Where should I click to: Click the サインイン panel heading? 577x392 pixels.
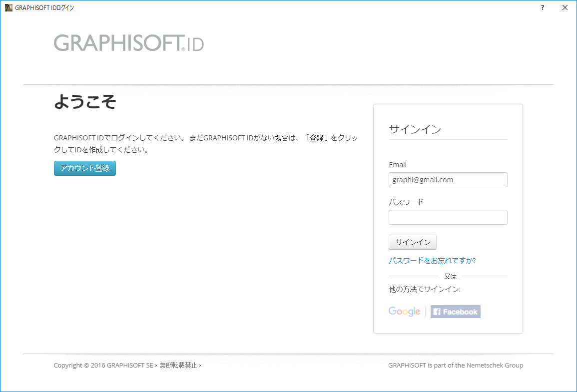[415, 129]
